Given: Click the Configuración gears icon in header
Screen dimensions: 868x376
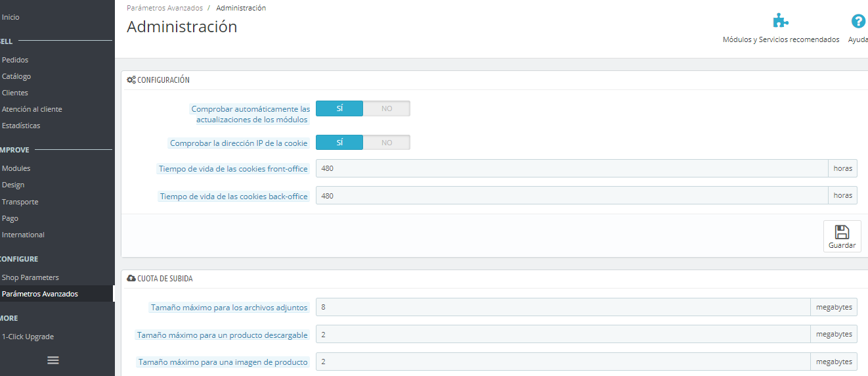Looking at the screenshot, I should pyautogui.click(x=131, y=80).
